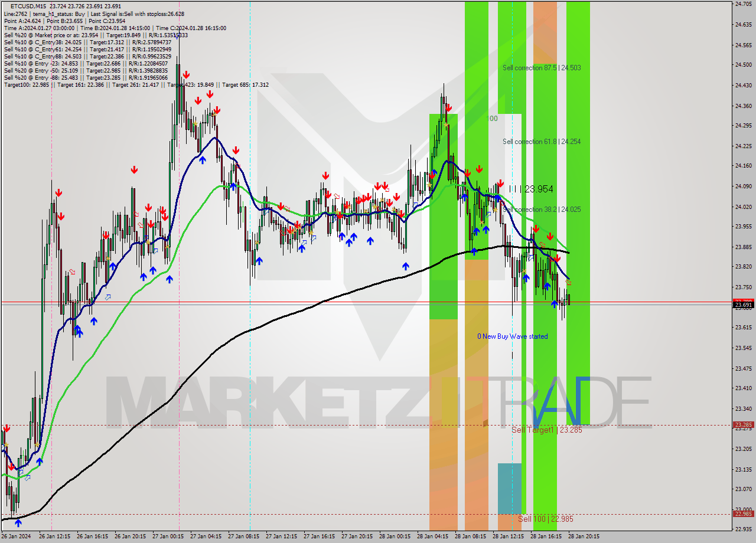Click the '28 Jan 16:15' time axis label
The height and width of the screenshot is (543, 756).
546,537
